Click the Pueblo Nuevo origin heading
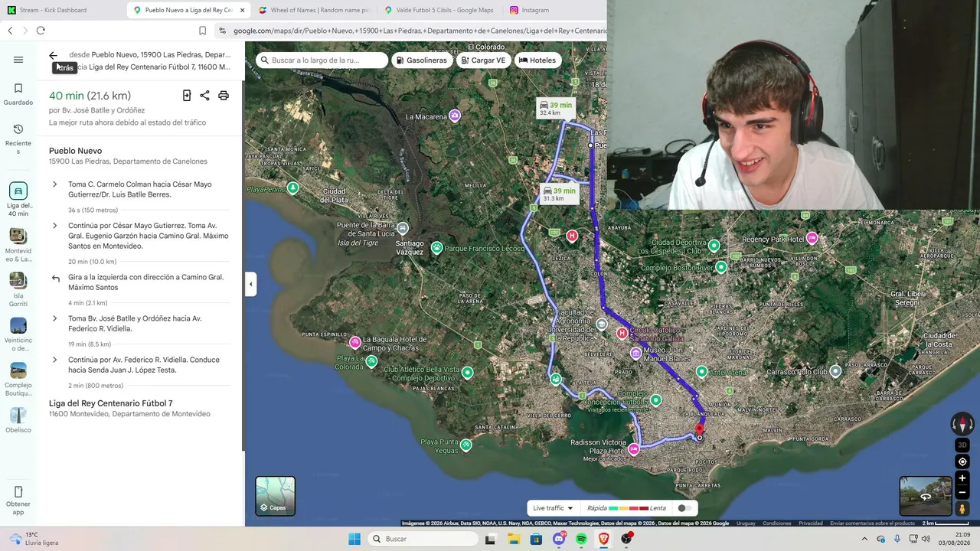 coord(75,151)
